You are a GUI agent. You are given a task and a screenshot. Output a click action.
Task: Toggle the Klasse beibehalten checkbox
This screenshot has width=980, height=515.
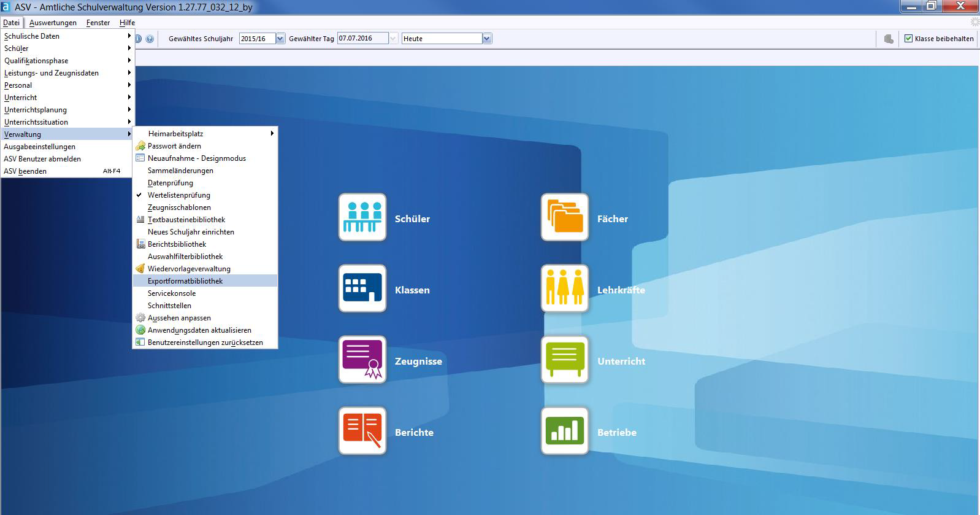[x=908, y=39]
